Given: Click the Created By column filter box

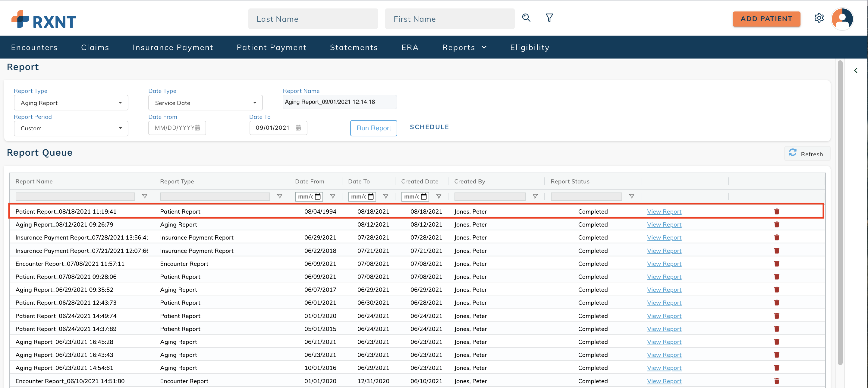Looking at the screenshot, I should point(489,196).
